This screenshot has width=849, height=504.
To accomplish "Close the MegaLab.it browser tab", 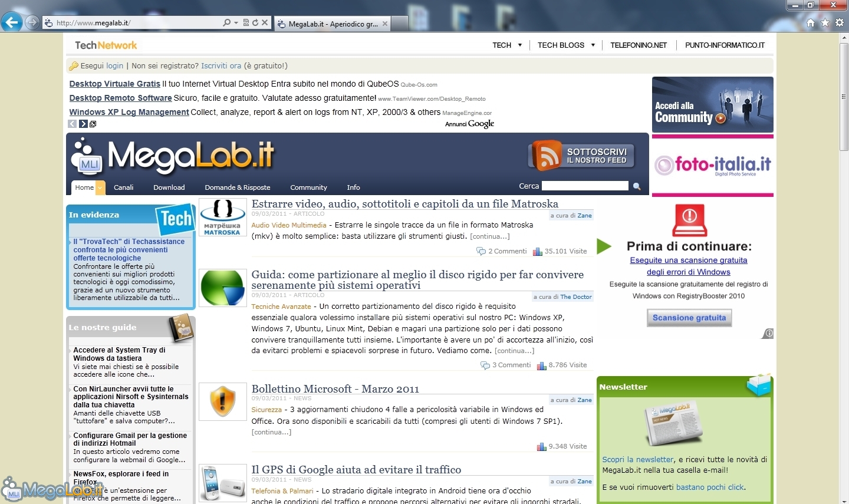I will [385, 24].
